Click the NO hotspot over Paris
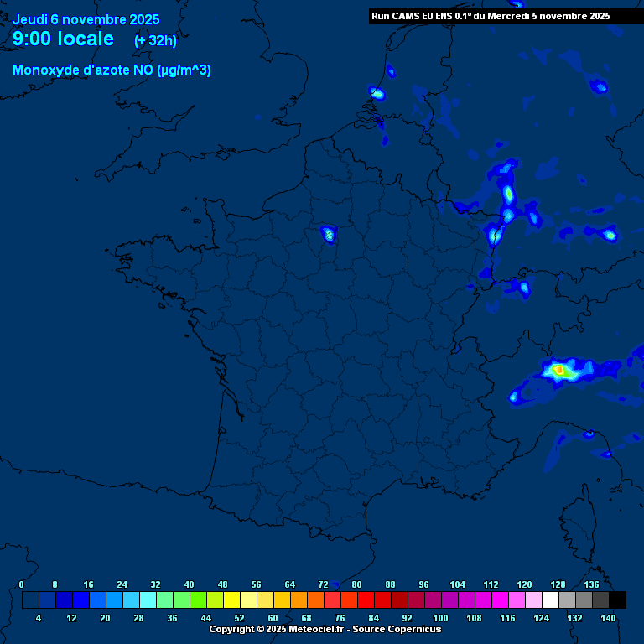This screenshot has height=644, width=644. (329, 234)
